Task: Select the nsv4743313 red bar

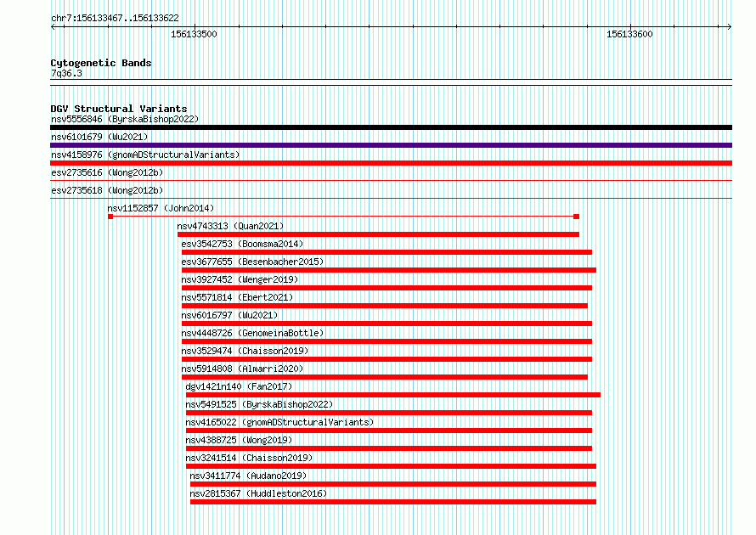Action: click(x=379, y=234)
